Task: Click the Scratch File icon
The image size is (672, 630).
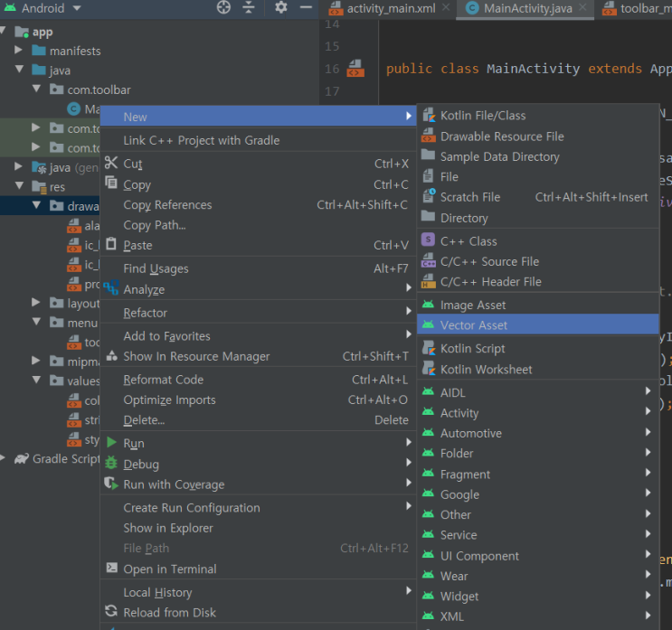Action: pyautogui.click(x=429, y=196)
